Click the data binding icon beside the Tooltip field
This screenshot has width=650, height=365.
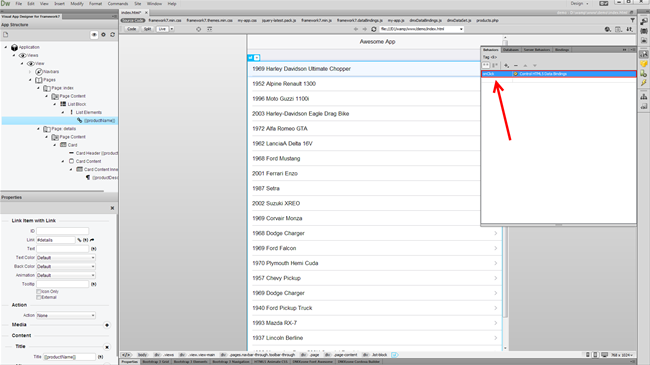[94, 284]
